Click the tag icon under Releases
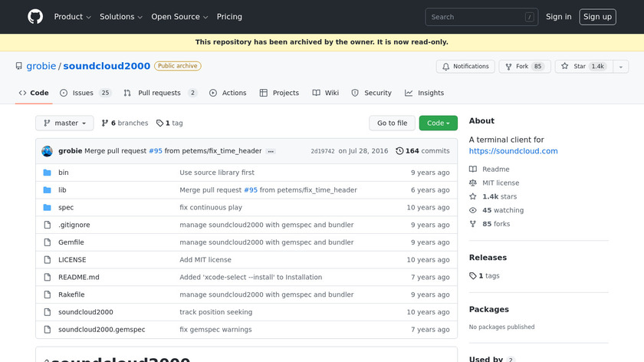The image size is (644, 362). pos(473,275)
